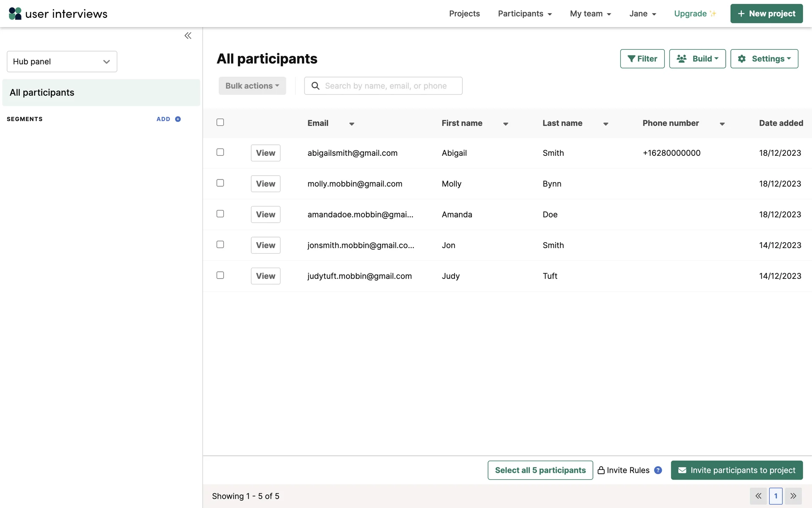Click the Invite Rules help question icon
The width and height of the screenshot is (812, 508).
coord(658,470)
